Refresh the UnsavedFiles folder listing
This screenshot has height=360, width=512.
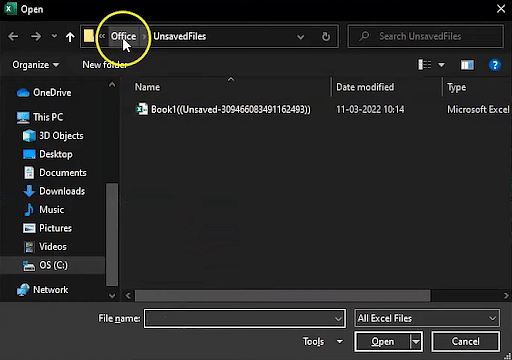(x=326, y=36)
